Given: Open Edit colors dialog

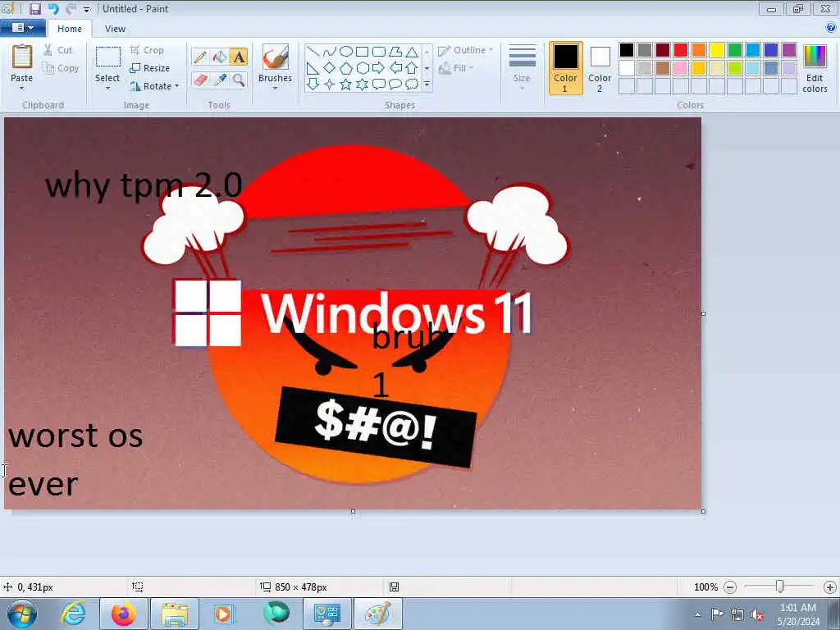Looking at the screenshot, I should click(815, 69).
